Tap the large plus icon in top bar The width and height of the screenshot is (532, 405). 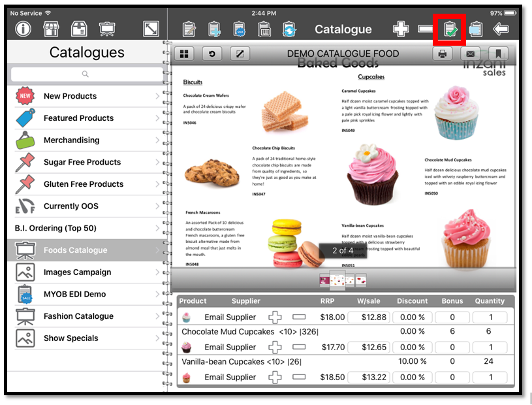coord(401,29)
